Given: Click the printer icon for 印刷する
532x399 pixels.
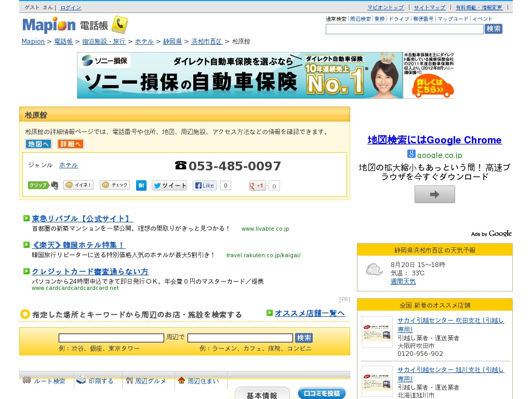Looking at the screenshot, I should 81,380.
